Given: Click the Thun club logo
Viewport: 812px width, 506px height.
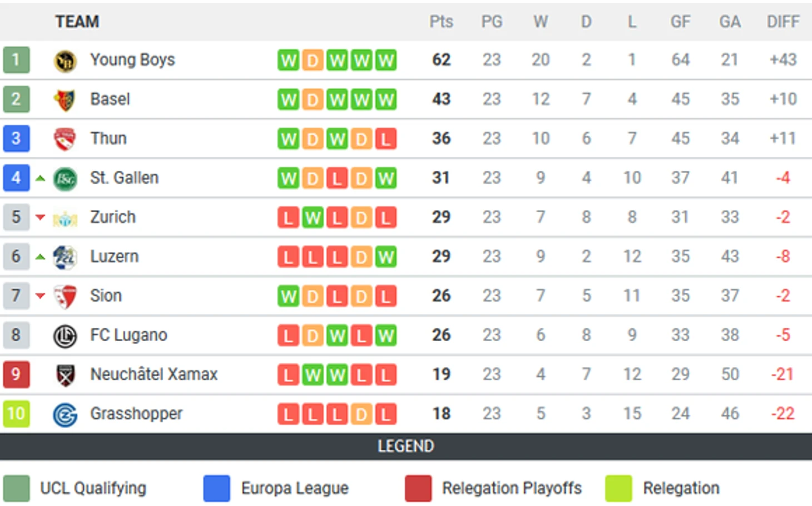Looking at the screenshot, I should 65,139.
